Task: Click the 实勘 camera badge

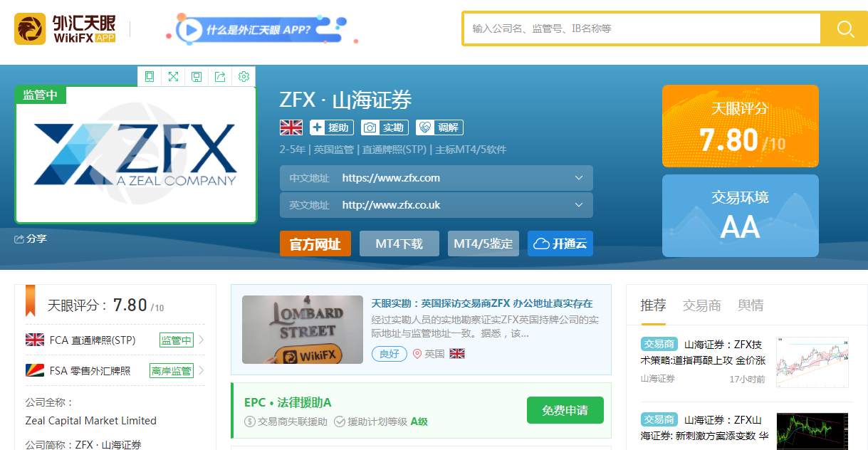Action: tap(385, 127)
